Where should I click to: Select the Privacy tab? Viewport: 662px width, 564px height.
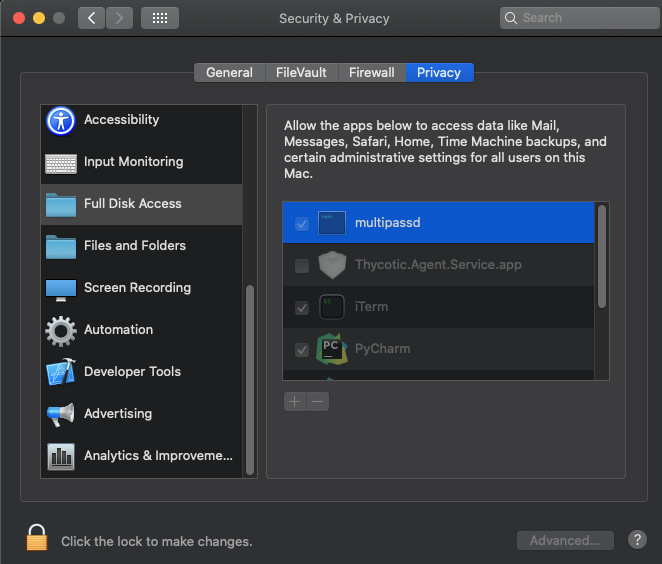point(440,73)
